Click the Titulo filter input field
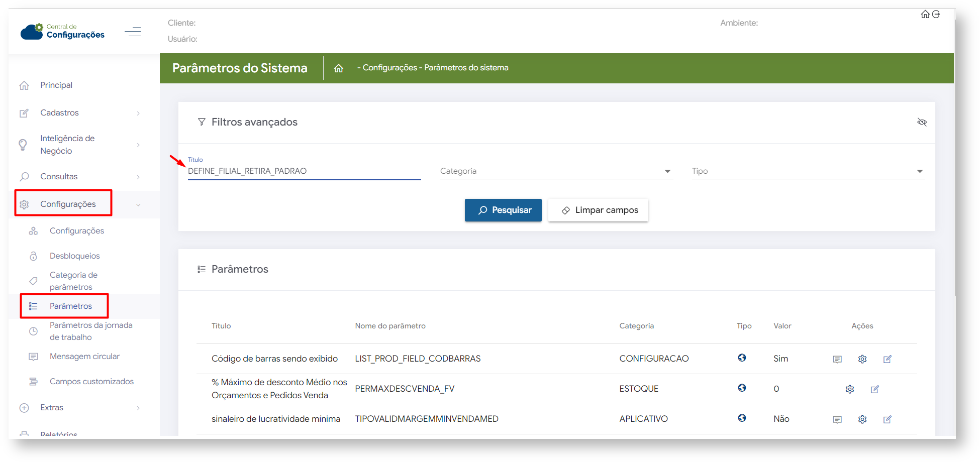Image resolution: width=980 pixels, height=463 pixels. (x=304, y=171)
